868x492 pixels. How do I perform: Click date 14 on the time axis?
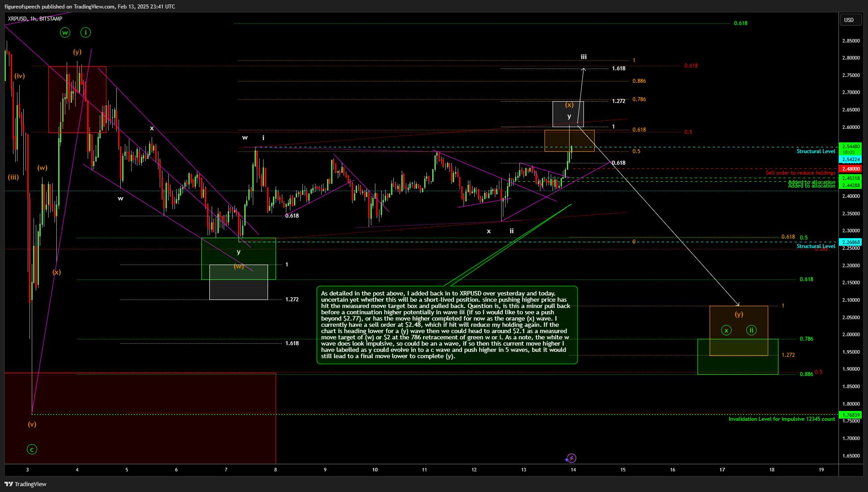[573, 470]
